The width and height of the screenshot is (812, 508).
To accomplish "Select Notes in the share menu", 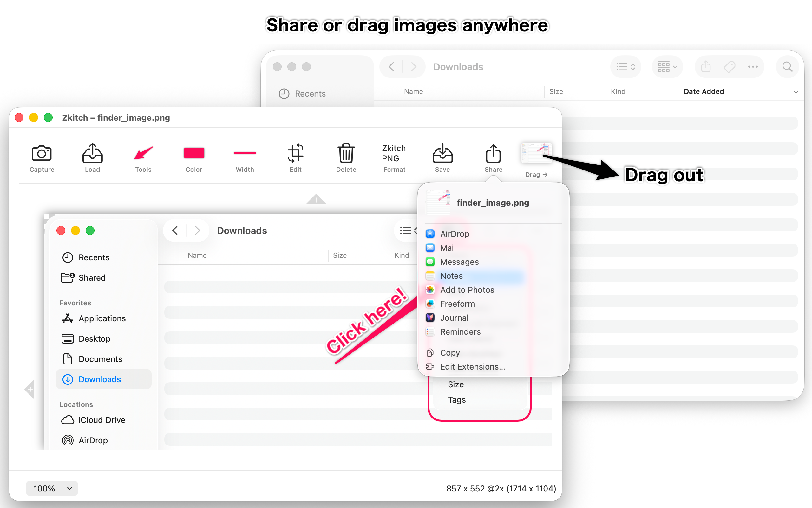I will (451, 276).
